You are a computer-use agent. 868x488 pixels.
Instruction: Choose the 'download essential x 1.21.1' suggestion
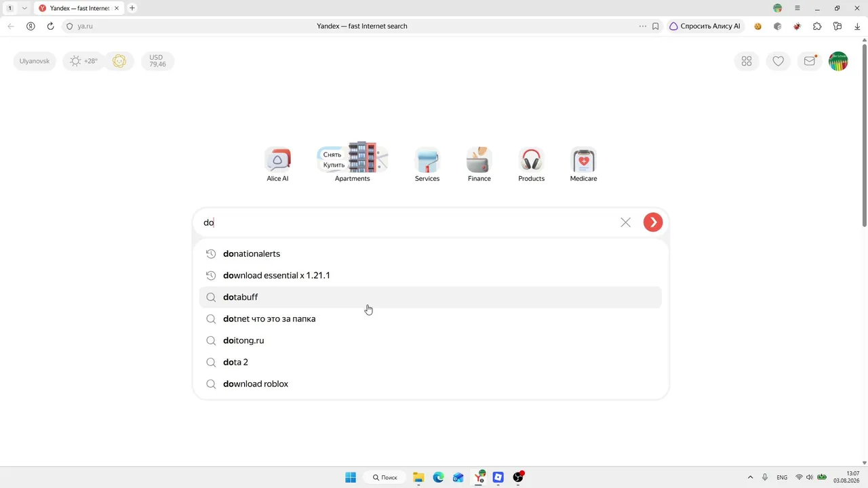click(x=431, y=275)
